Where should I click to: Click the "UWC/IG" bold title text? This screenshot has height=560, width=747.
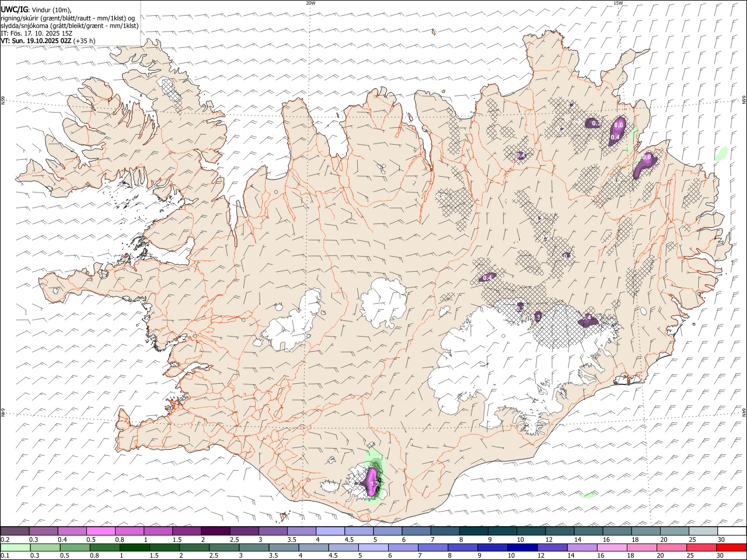point(14,10)
